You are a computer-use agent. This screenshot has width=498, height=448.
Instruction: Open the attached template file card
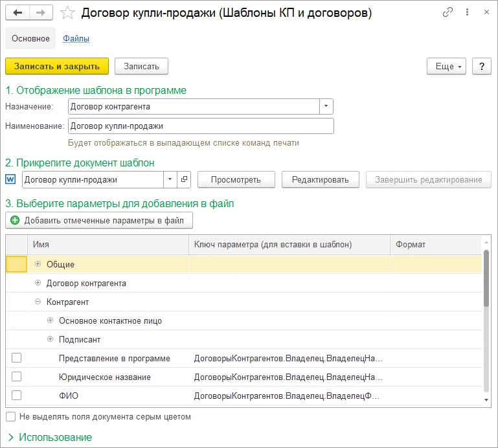tap(184, 180)
